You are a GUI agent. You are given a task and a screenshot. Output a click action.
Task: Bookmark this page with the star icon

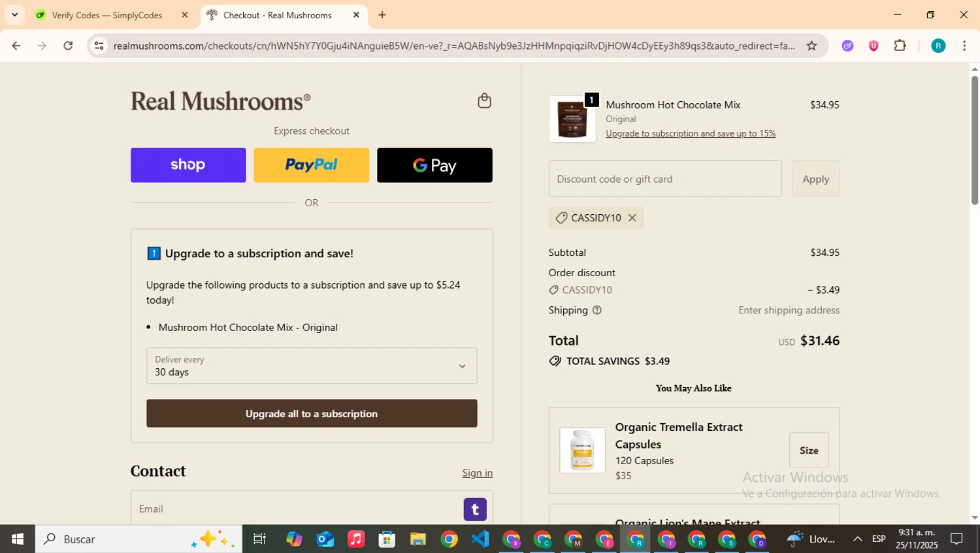tap(811, 46)
